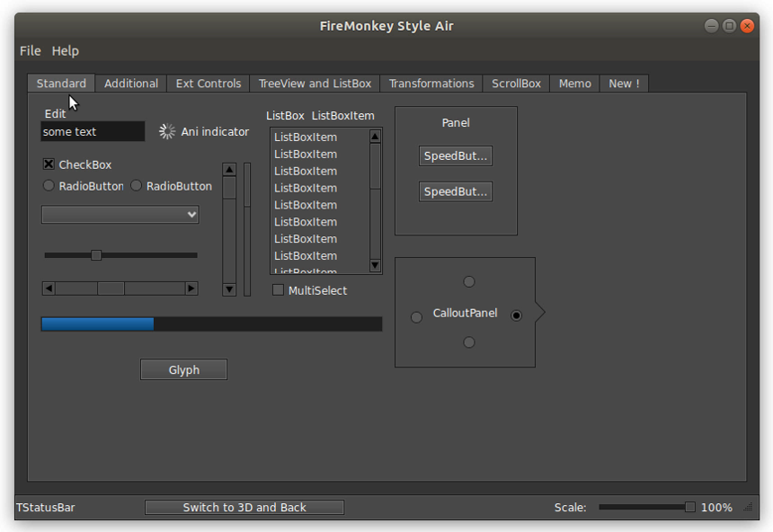This screenshot has height=532, width=773.
Task: Select the right RadioButton
Action: 136,186
